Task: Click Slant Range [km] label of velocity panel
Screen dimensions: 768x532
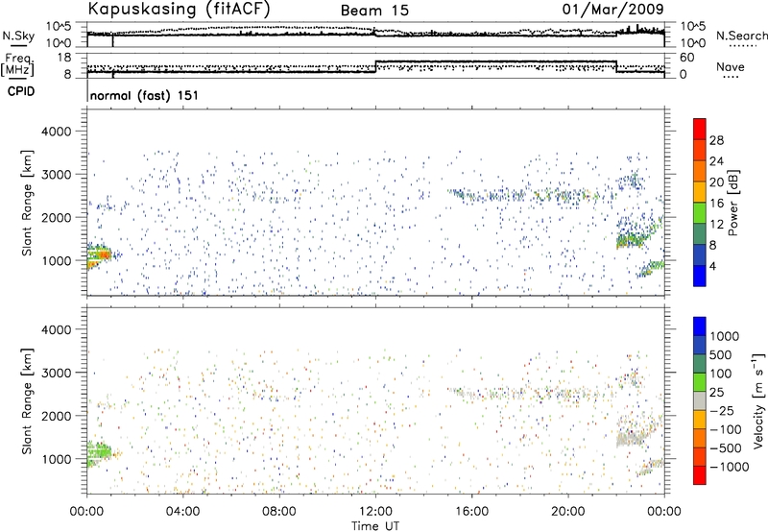Action: pyautogui.click(x=27, y=400)
